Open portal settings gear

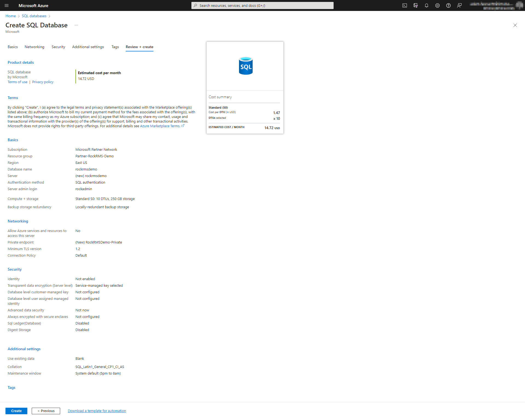437,5
